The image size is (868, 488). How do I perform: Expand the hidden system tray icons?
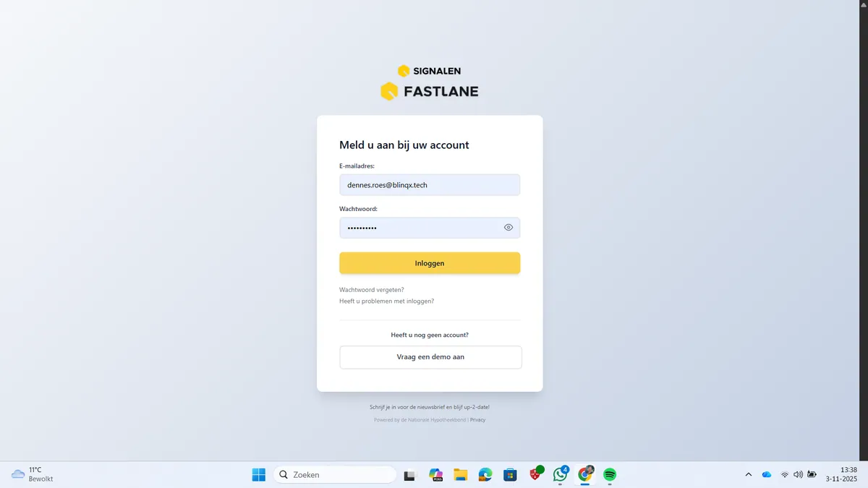[x=748, y=475]
